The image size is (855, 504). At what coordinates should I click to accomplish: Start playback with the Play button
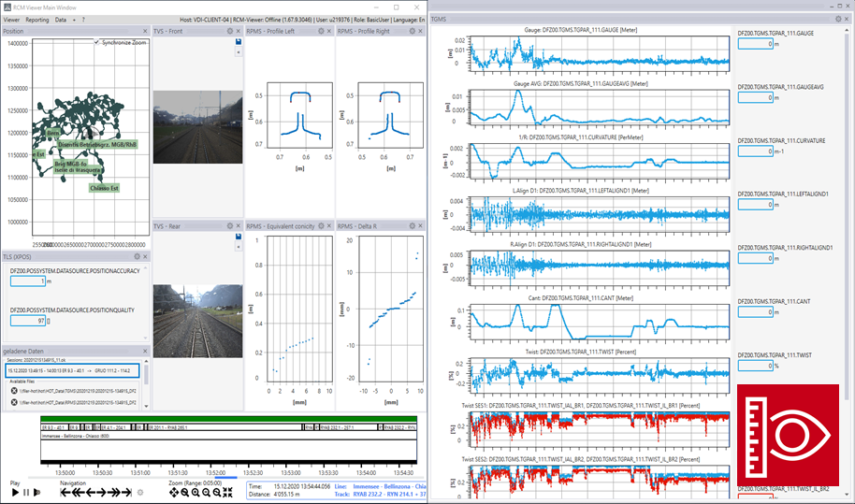(15, 492)
